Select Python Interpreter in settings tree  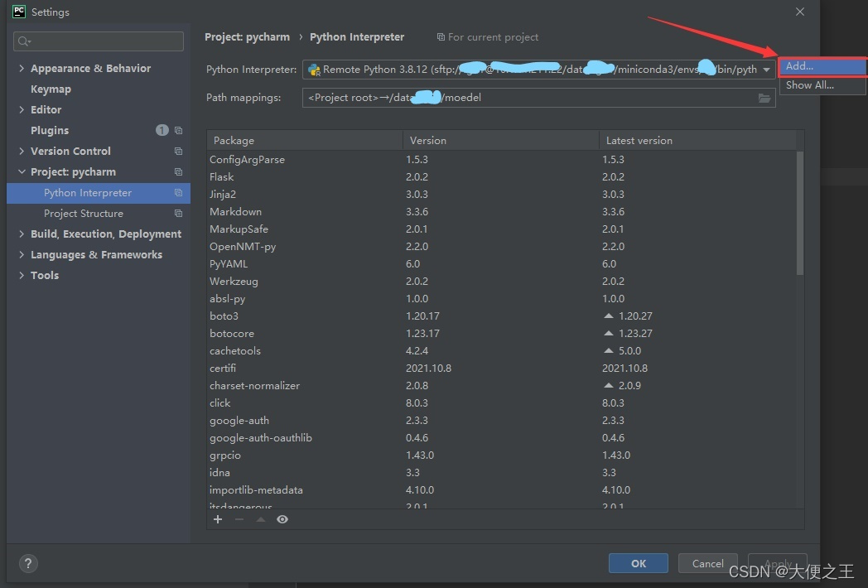tap(99, 193)
